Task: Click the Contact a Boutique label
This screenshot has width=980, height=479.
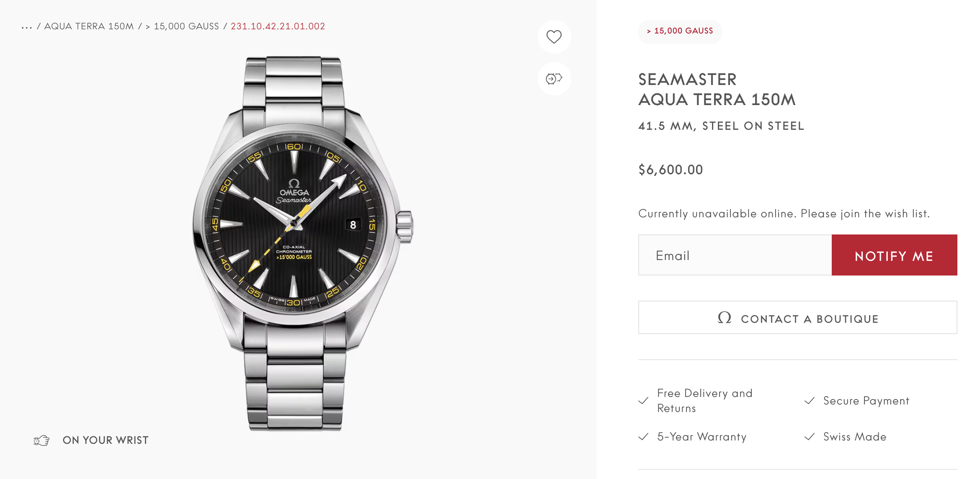Action: 810,319
